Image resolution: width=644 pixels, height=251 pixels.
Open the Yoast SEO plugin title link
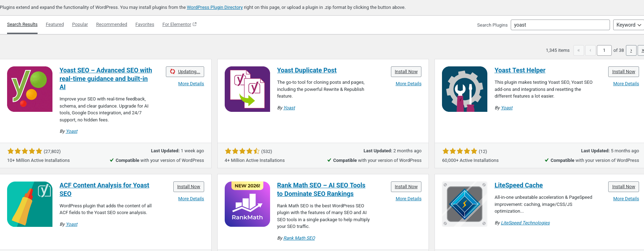tap(106, 78)
